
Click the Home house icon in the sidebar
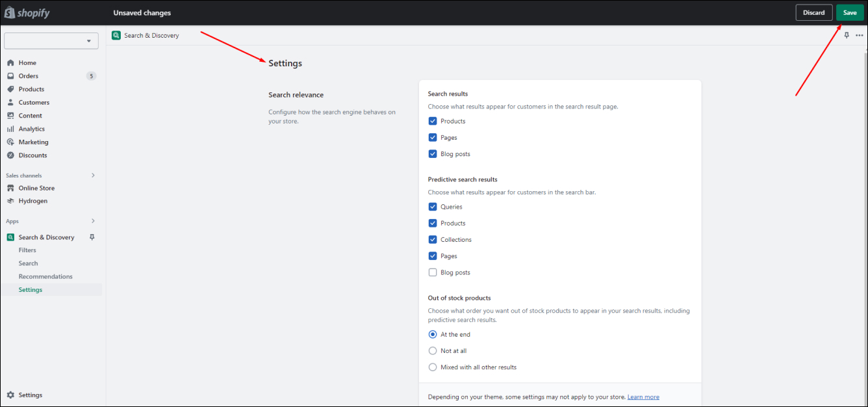point(10,63)
